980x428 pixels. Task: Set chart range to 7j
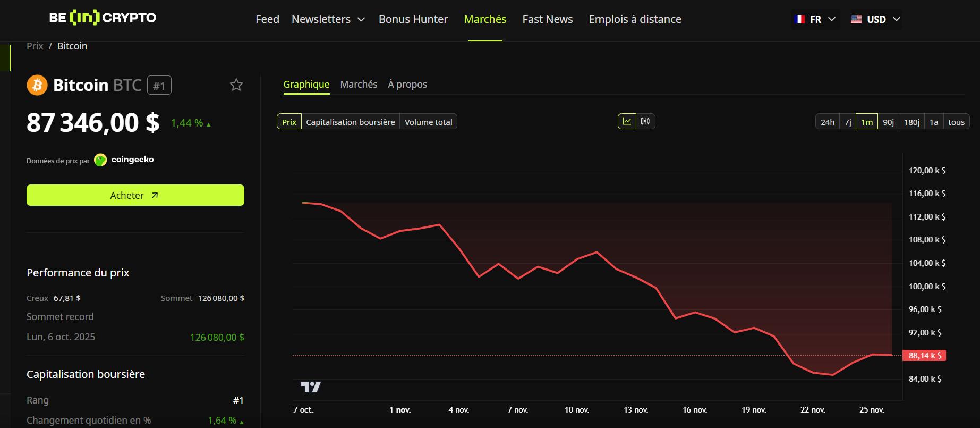click(x=848, y=122)
